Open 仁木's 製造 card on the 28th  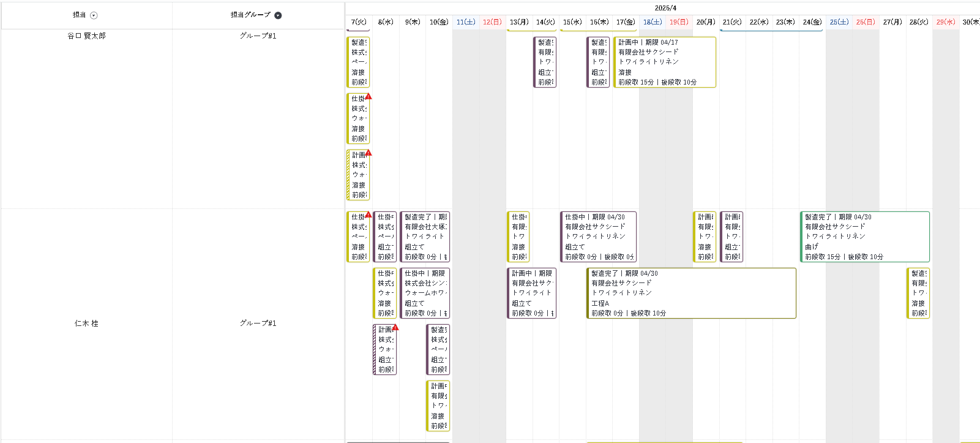[918, 293]
